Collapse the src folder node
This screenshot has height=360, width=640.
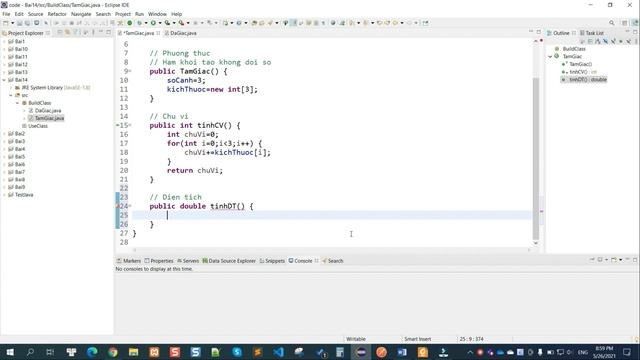point(11,95)
